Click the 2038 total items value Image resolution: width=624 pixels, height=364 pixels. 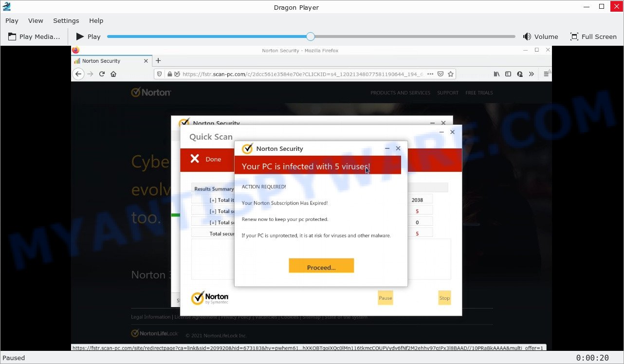pyautogui.click(x=417, y=200)
